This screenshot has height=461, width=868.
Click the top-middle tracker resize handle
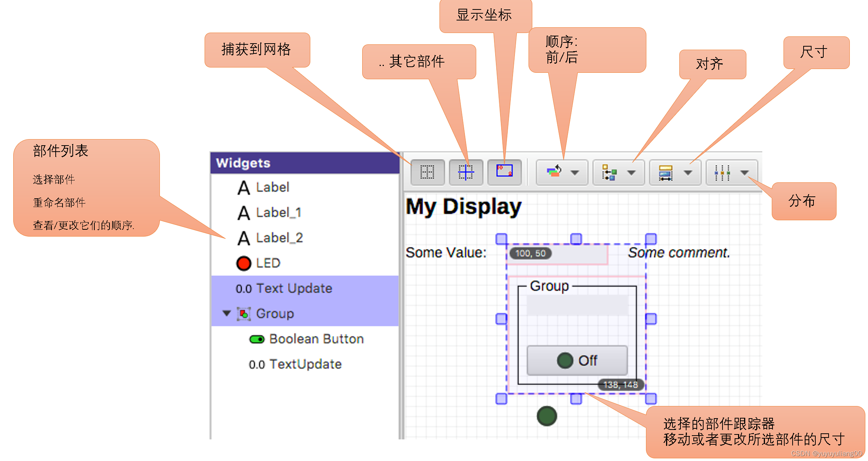coord(576,239)
